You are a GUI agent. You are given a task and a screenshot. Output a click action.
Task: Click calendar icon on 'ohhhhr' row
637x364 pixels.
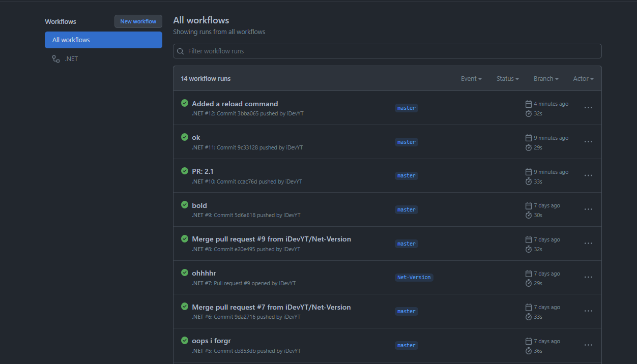(x=529, y=274)
